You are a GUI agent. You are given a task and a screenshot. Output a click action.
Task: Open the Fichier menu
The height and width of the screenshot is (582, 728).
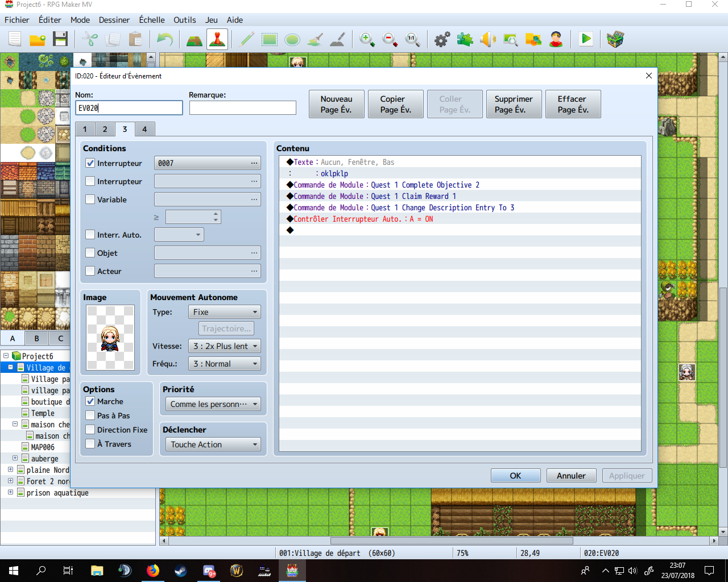17,20
